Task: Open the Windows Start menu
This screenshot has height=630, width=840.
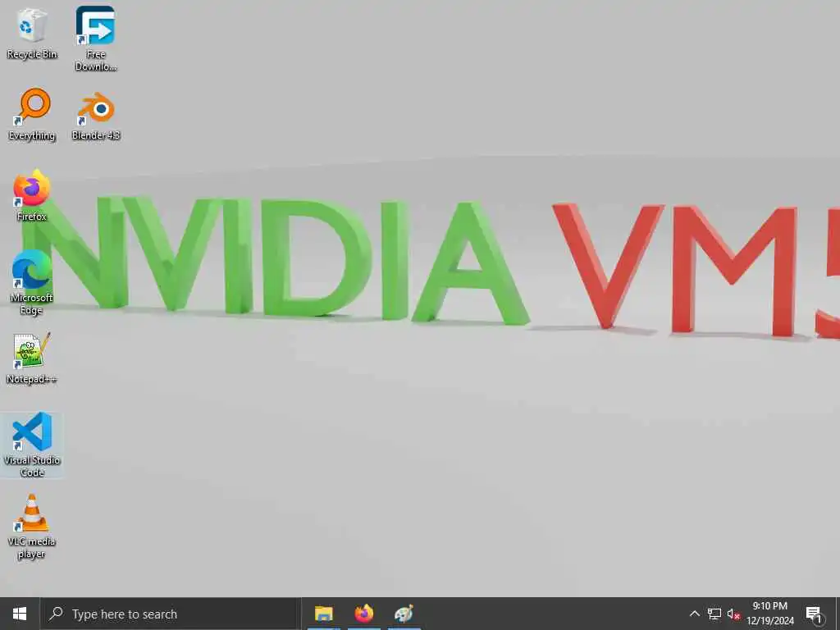Action: pos(20,614)
